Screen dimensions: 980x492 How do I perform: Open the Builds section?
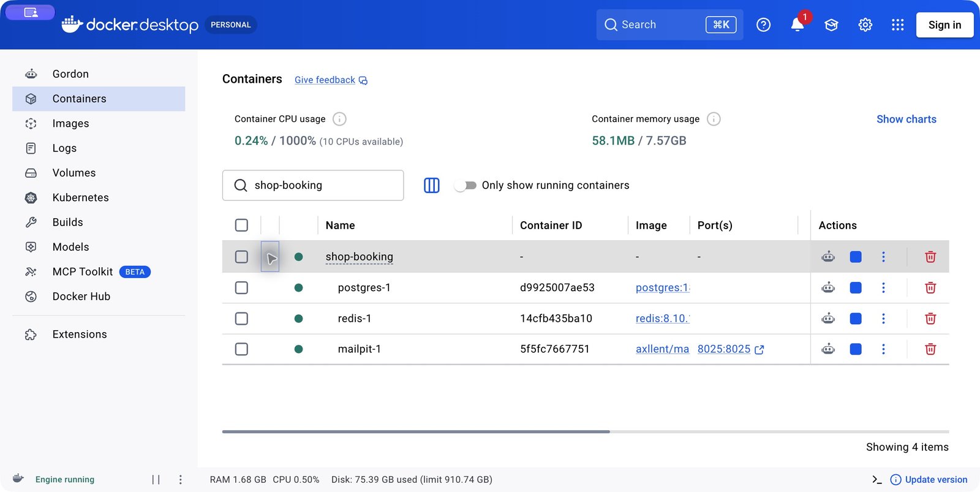click(99, 222)
